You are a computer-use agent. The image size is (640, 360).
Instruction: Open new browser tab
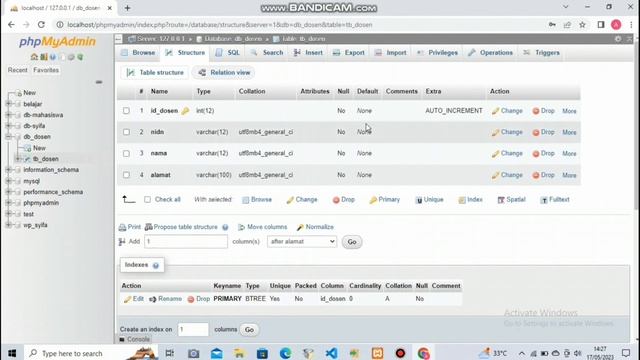127,8
